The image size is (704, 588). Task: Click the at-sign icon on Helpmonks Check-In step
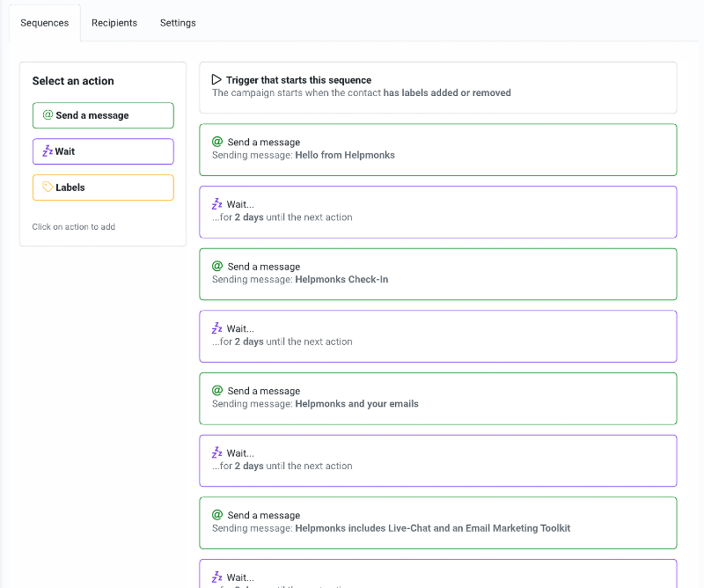pyautogui.click(x=217, y=266)
